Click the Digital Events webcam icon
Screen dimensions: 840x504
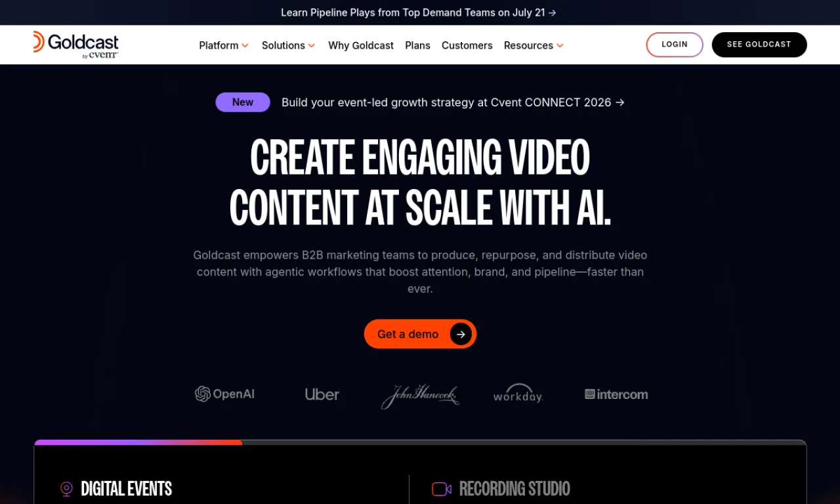click(66, 489)
